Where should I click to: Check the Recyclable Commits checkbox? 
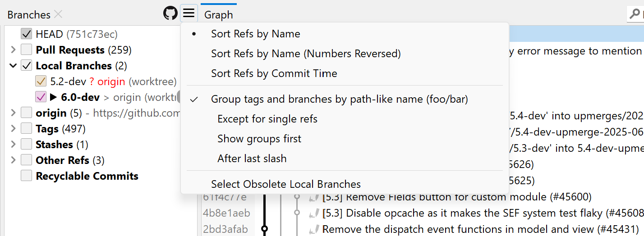[x=26, y=176]
